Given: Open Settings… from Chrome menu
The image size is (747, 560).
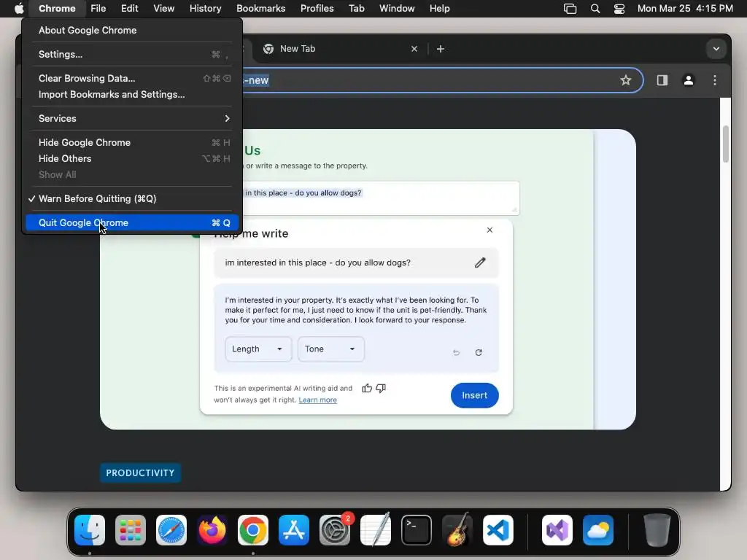Looking at the screenshot, I should click(x=132, y=54).
